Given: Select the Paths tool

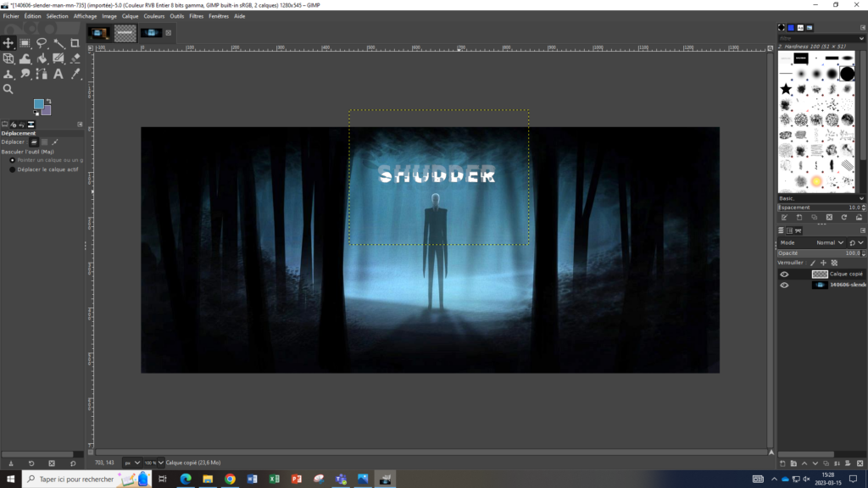Looking at the screenshot, I should coord(42,75).
